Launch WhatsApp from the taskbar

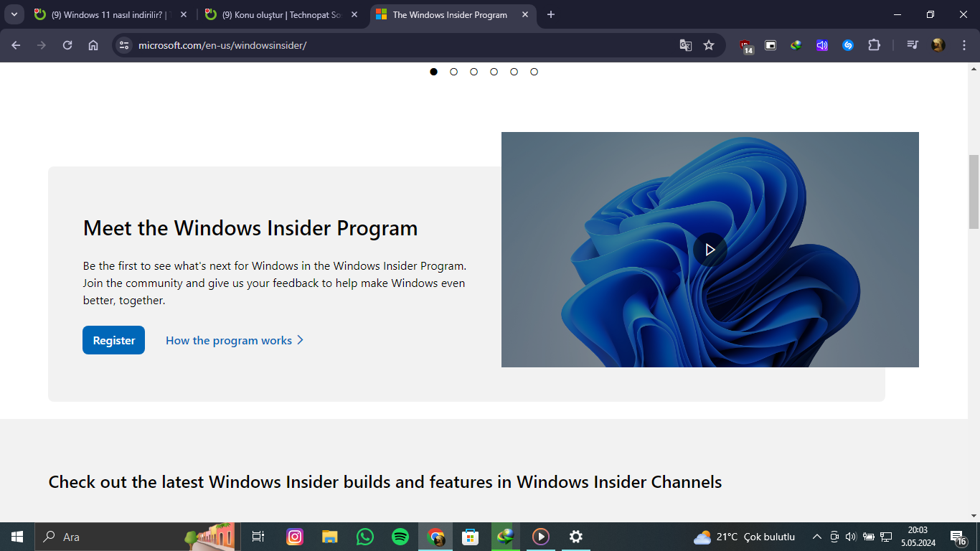point(365,537)
